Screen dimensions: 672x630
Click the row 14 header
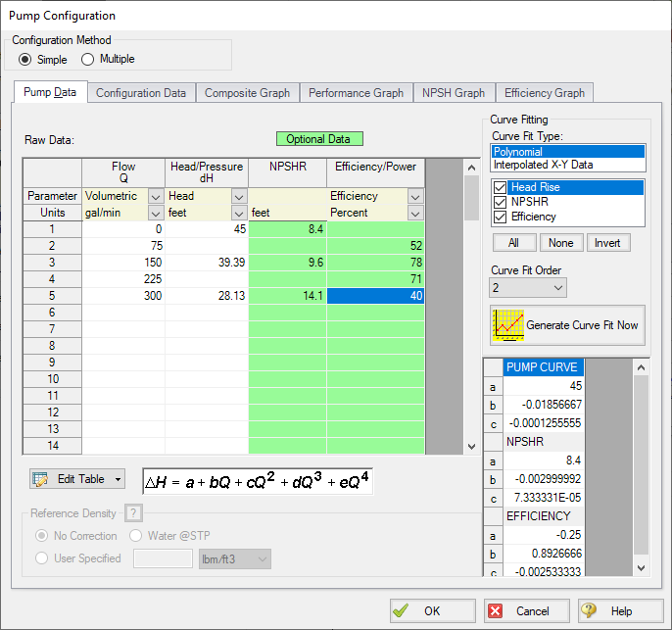click(52, 446)
